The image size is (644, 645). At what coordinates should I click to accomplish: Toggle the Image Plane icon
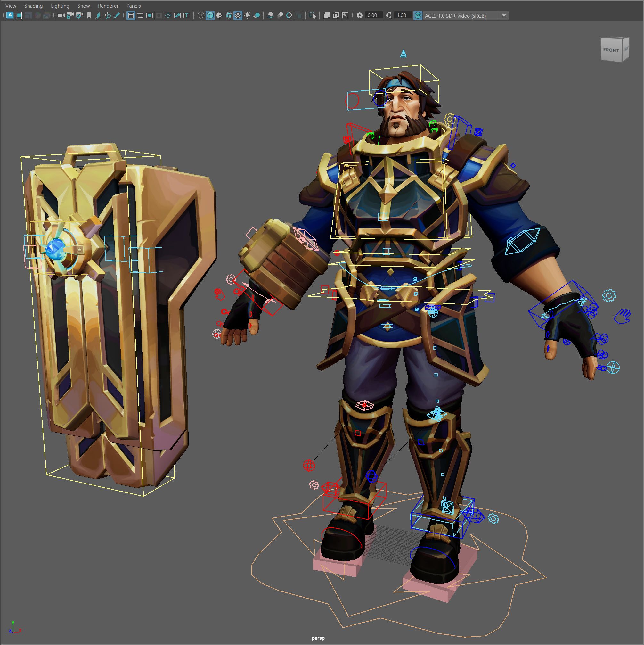coord(98,15)
